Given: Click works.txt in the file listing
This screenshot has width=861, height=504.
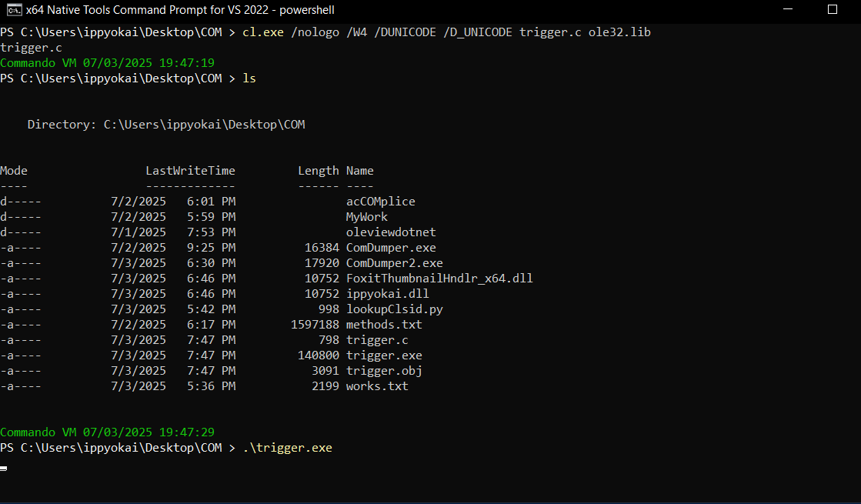Looking at the screenshot, I should click(x=377, y=386).
